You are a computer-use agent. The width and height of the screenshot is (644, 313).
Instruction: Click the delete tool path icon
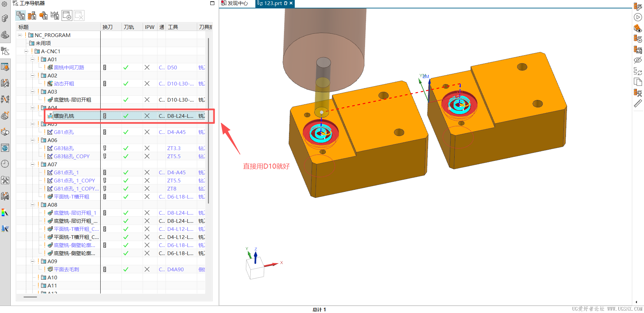point(638,93)
